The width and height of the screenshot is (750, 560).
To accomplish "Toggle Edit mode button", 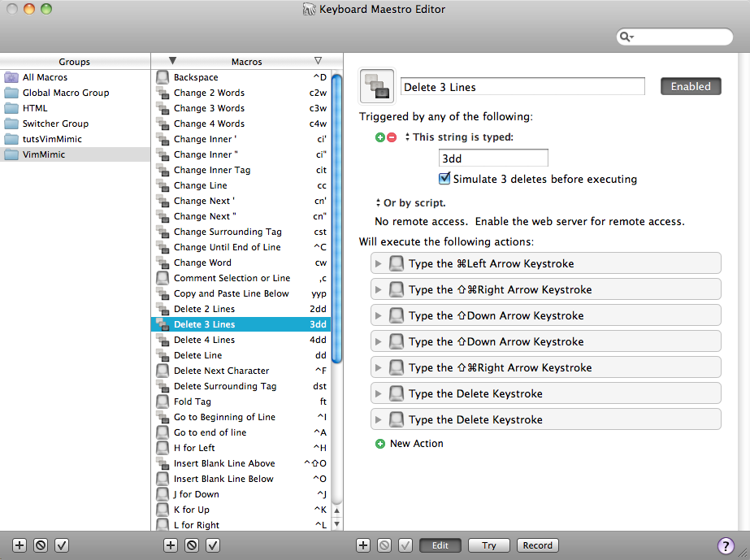I will pyautogui.click(x=440, y=545).
